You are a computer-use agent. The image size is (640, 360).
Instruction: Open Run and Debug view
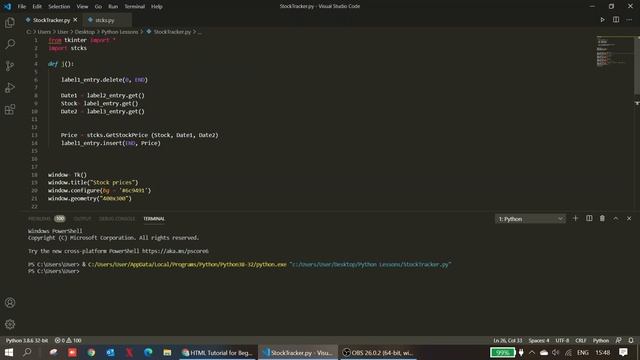(10, 87)
